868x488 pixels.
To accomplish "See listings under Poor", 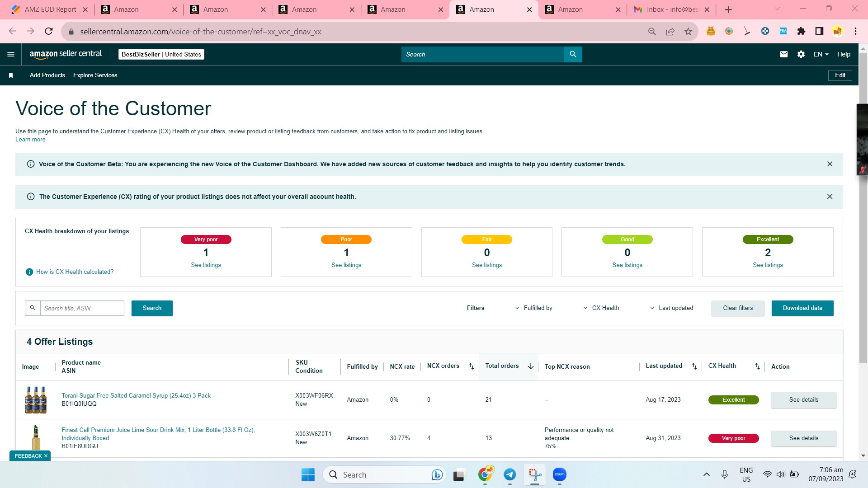I will [346, 265].
